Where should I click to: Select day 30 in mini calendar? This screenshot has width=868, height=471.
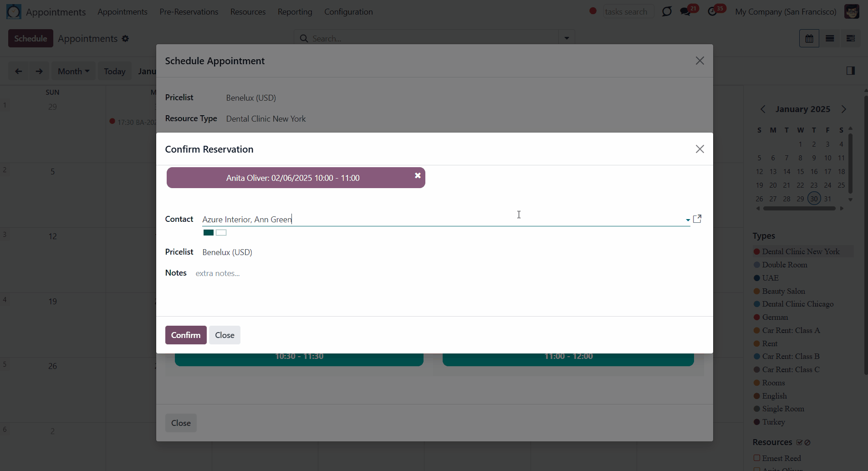point(814,199)
